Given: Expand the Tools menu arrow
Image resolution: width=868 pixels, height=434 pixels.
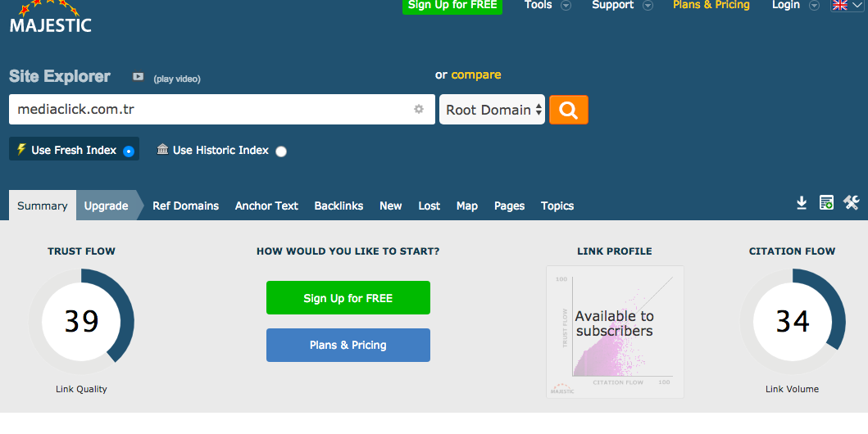Looking at the screenshot, I should pyautogui.click(x=566, y=6).
